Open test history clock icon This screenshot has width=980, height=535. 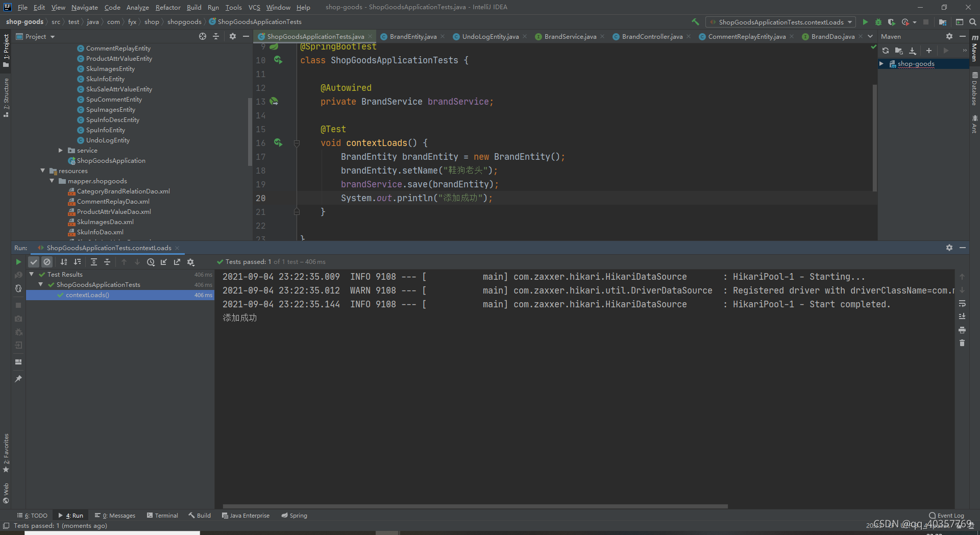[x=151, y=262]
